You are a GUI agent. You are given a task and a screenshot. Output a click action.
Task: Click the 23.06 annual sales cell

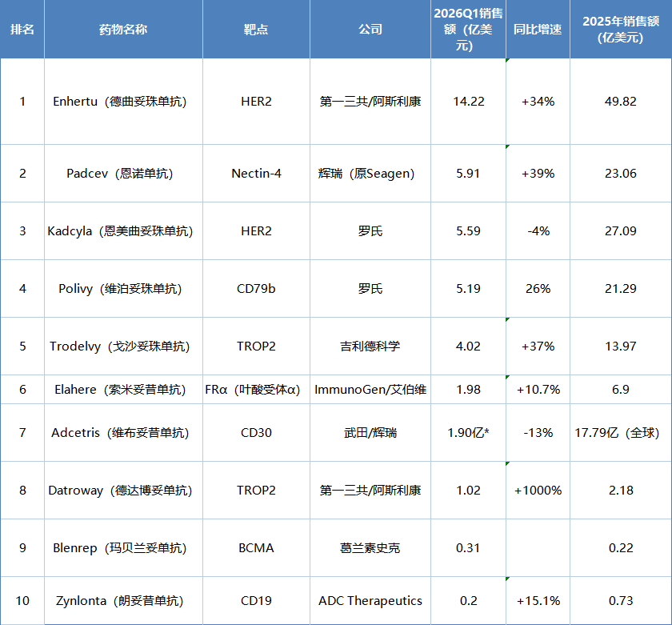(x=621, y=174)
